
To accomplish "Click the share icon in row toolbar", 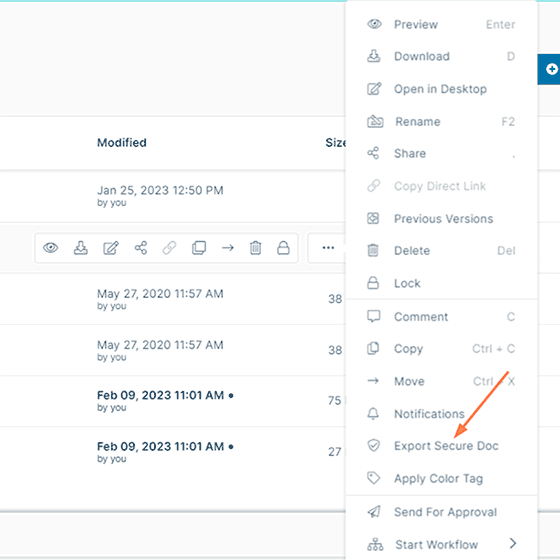I will click(x=141, y=248).
